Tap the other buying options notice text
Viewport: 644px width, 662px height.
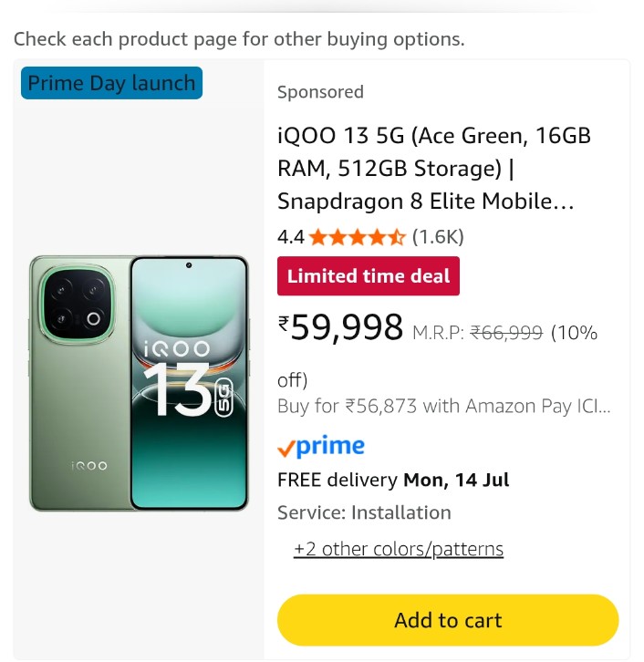(x=239, y=39)
